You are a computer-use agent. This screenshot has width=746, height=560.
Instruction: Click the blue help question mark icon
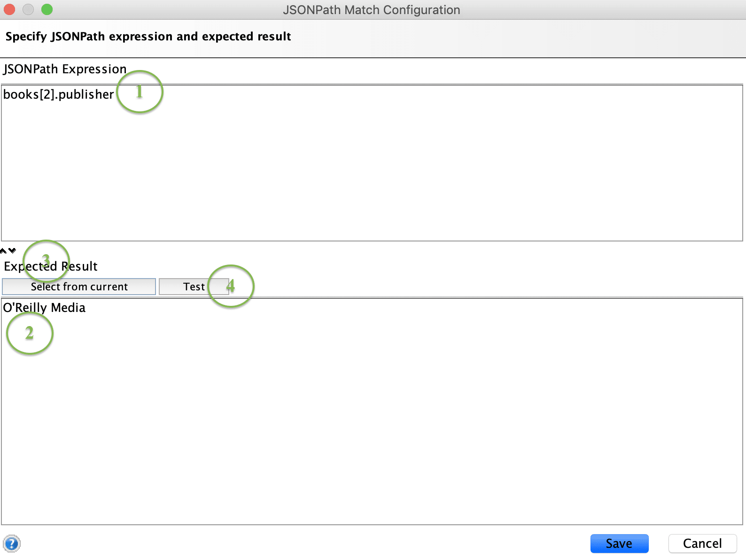pyautogui.click(x=12, y=544)
